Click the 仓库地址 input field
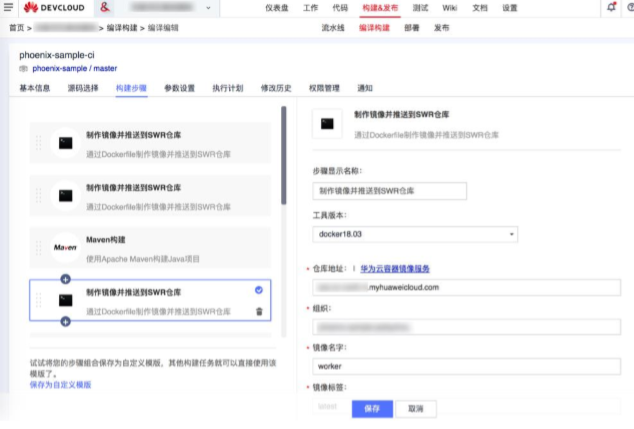The height and width of the screenshot is (429, 634). pos(467,287)
